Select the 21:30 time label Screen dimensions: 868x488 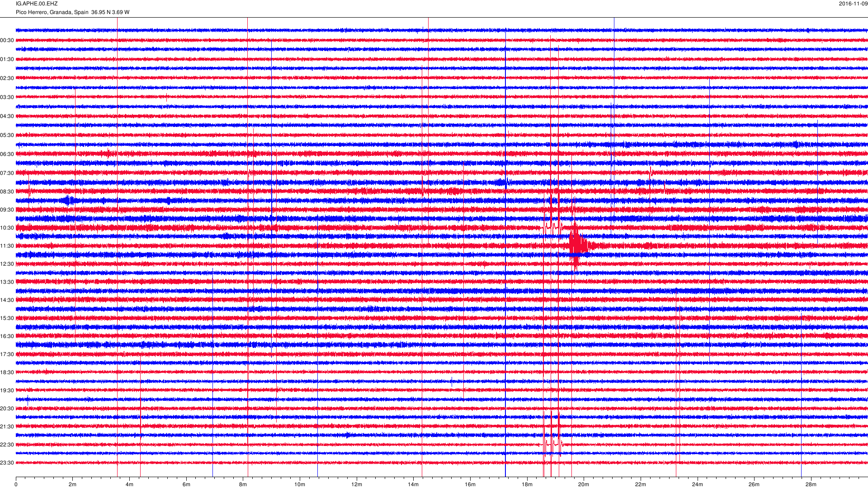coord(7,427)
